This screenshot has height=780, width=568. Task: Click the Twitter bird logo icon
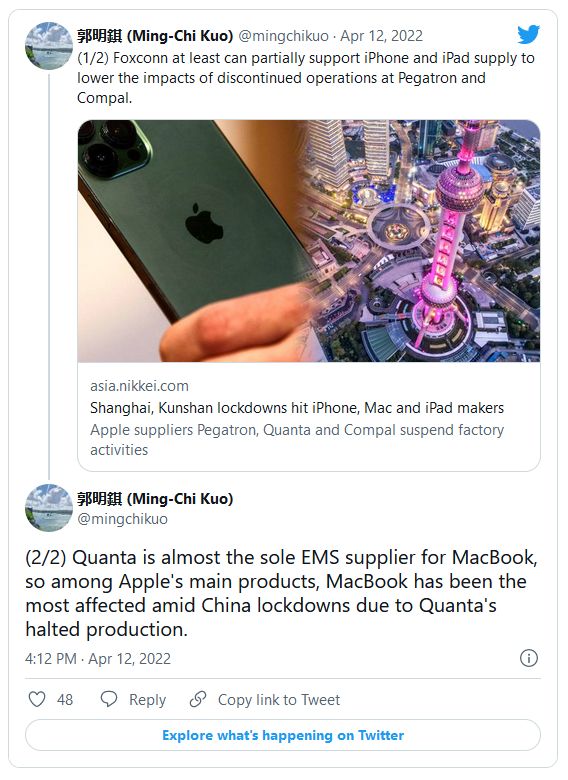528,35
